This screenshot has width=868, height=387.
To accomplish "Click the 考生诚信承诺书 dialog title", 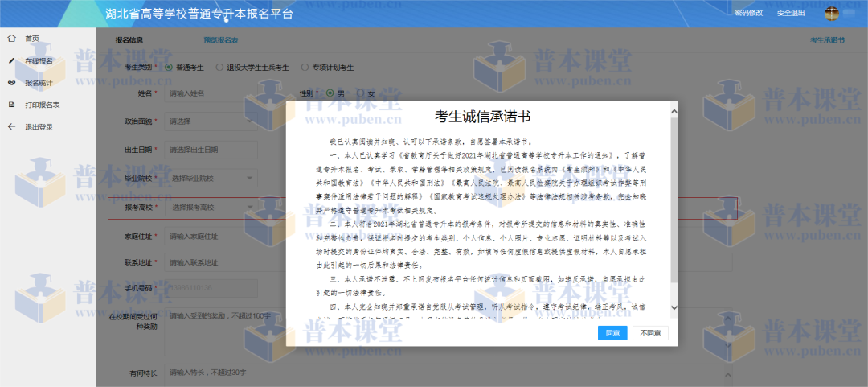I will pyautogui.click(x=483, y=117).
